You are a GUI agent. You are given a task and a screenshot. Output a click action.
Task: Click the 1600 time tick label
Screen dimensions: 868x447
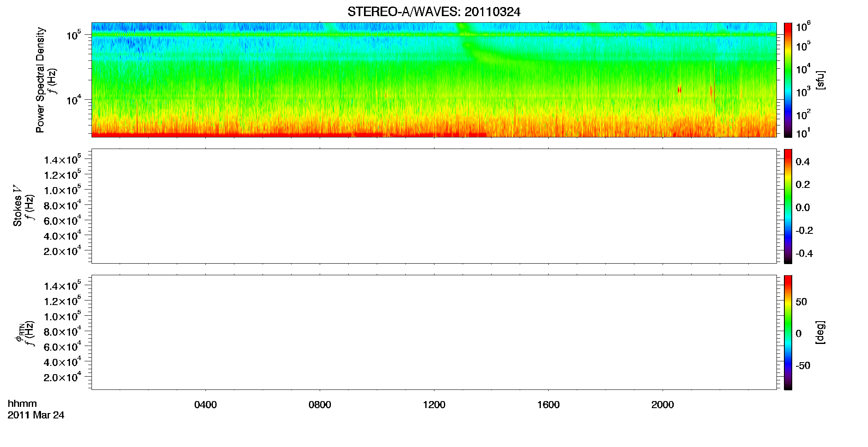click(548, 405)
